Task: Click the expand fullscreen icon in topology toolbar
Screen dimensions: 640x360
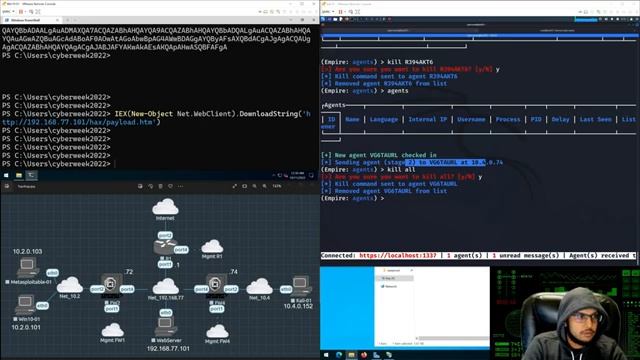Action: pyautogui.click(x=235, y=186)
